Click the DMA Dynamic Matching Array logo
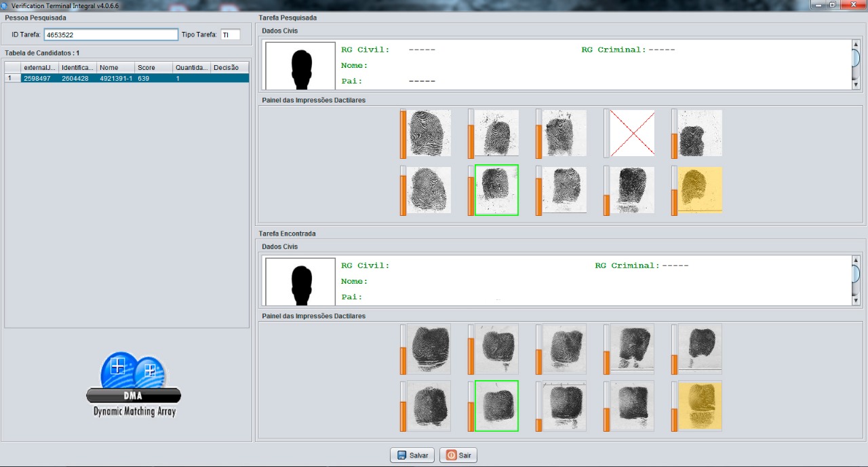 (134, 385)
